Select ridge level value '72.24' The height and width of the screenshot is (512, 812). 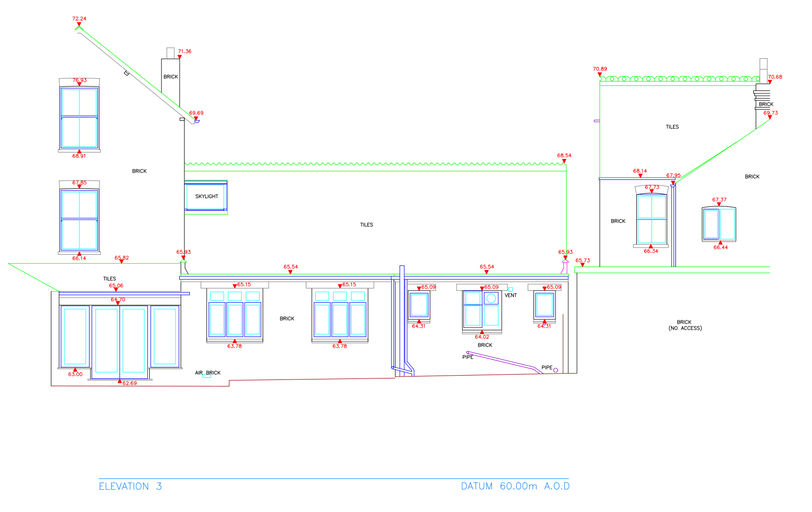click(x=79, y=19)
